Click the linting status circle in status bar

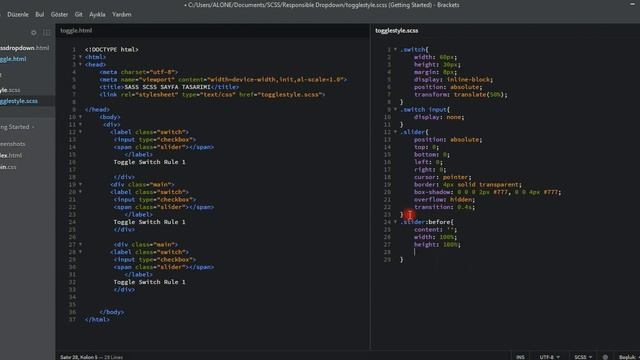pos(605,357)
